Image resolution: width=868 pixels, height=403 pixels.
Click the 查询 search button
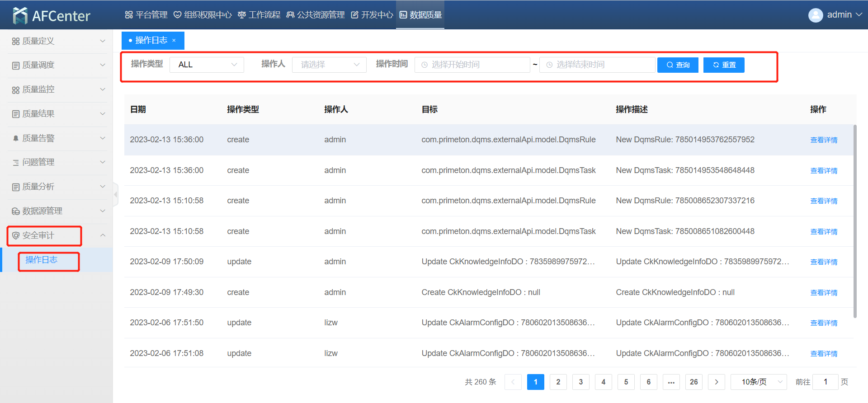coord(678,65)
